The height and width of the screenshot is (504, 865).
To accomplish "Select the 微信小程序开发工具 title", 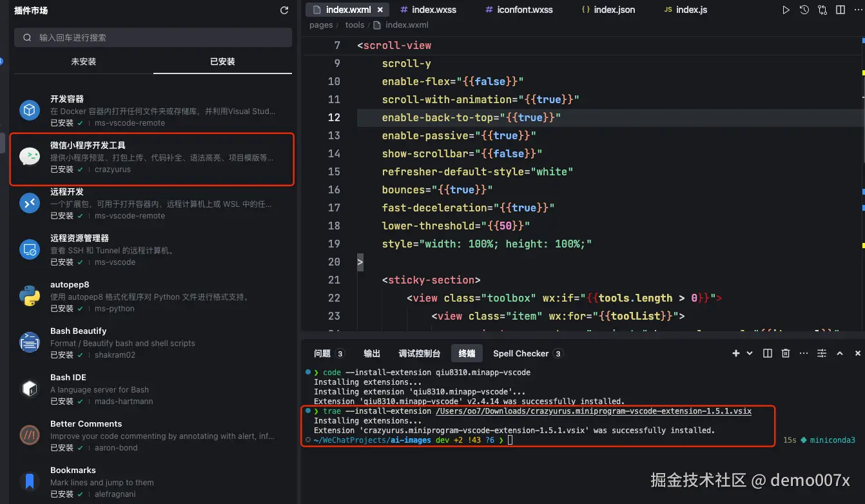I will coord(88,146).
